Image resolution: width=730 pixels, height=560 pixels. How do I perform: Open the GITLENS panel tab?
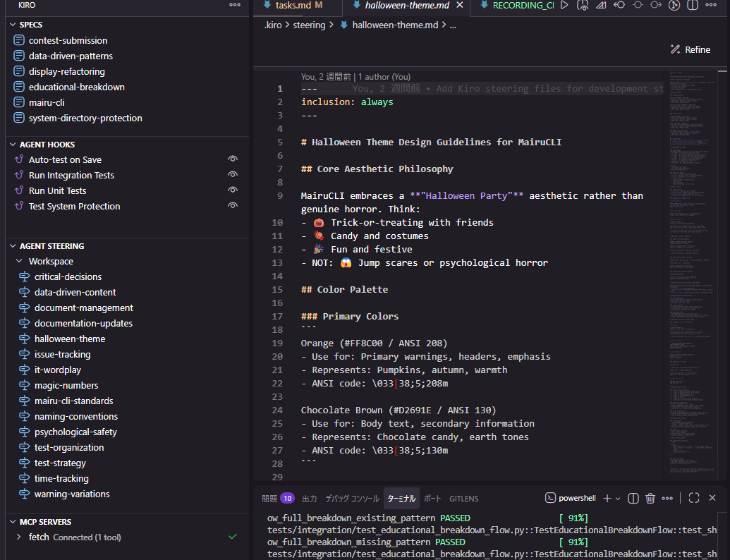pos(463,499)
